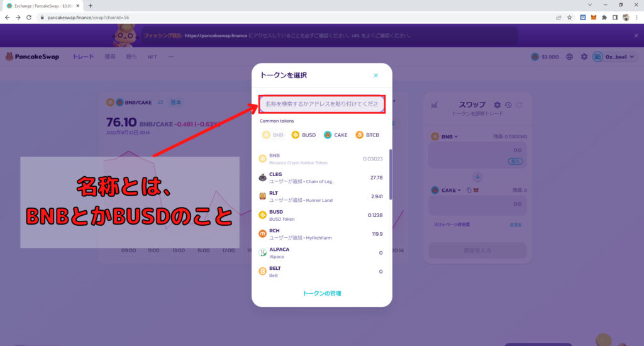This screenshot has height=346, width=644.
Task: Pick RLT Runner Land token
Action: point(322,196)
